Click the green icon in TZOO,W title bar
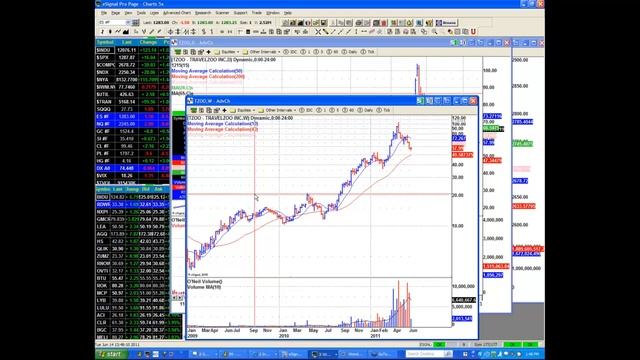The height and width of the screenshot is (360, 640). 420,100
